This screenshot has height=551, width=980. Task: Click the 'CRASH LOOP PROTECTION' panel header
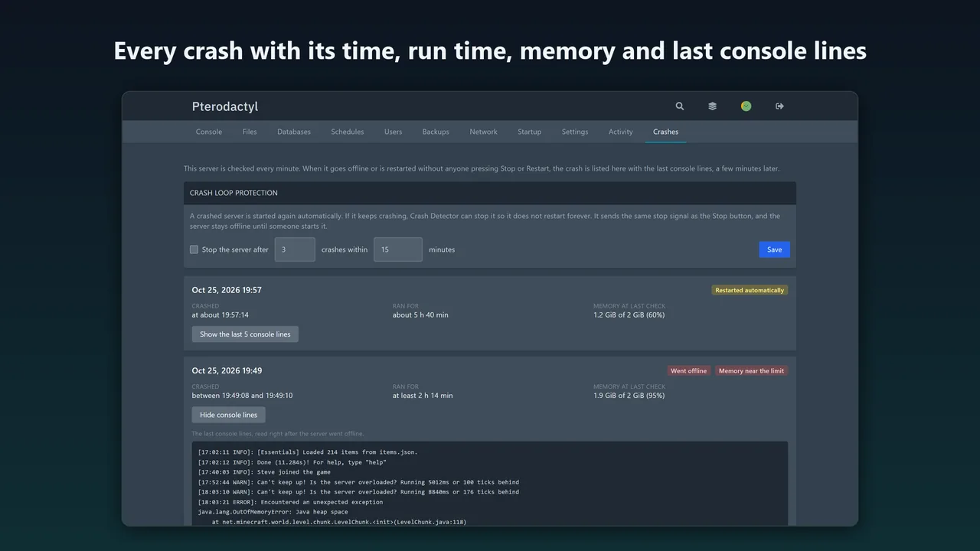490,193
